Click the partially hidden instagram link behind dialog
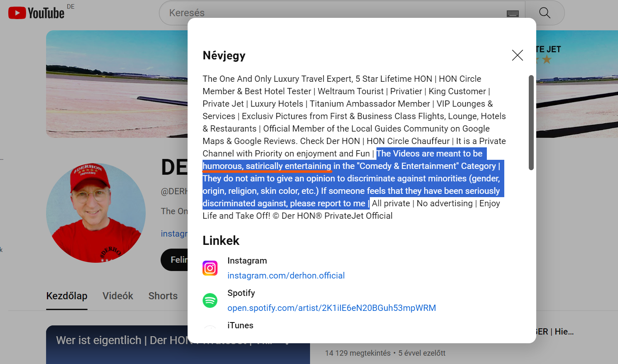Screen dimensions: 618x364 click(x=174, y=234)
